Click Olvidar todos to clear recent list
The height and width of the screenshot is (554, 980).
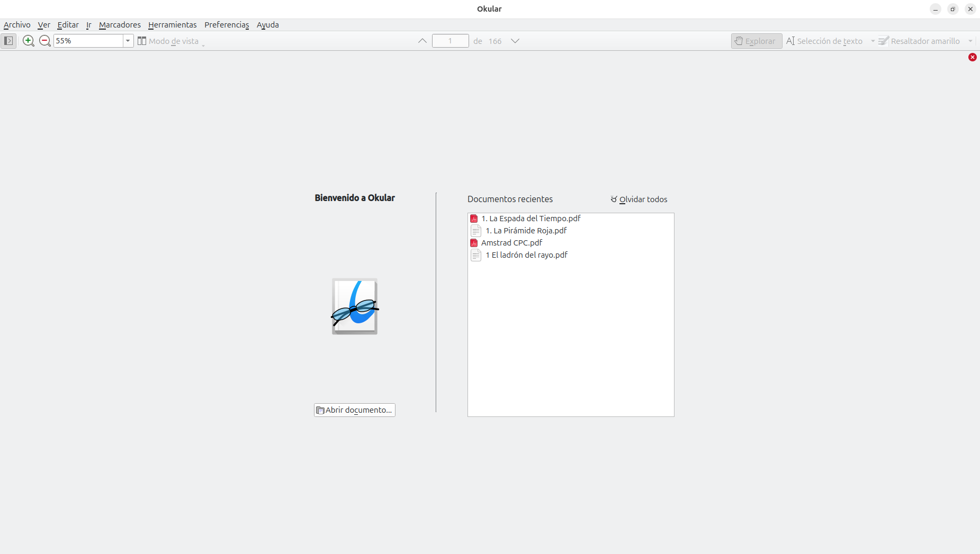[639, 199]
